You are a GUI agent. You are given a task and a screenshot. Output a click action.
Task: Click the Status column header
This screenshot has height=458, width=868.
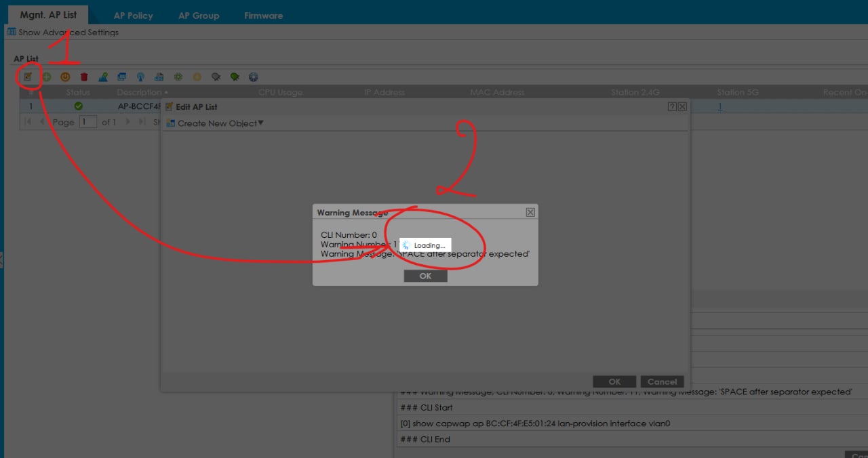pos(78,92)
